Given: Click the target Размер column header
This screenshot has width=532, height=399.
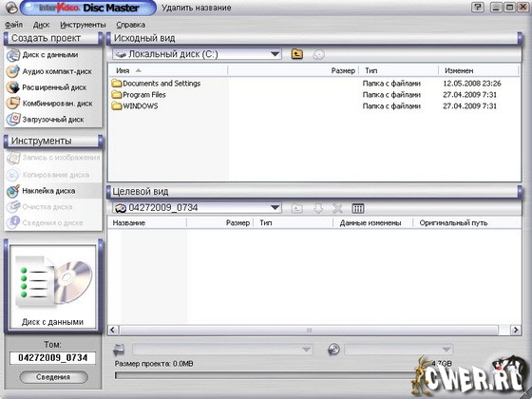Looking at the screenshot, I should (x=219, y=223).
